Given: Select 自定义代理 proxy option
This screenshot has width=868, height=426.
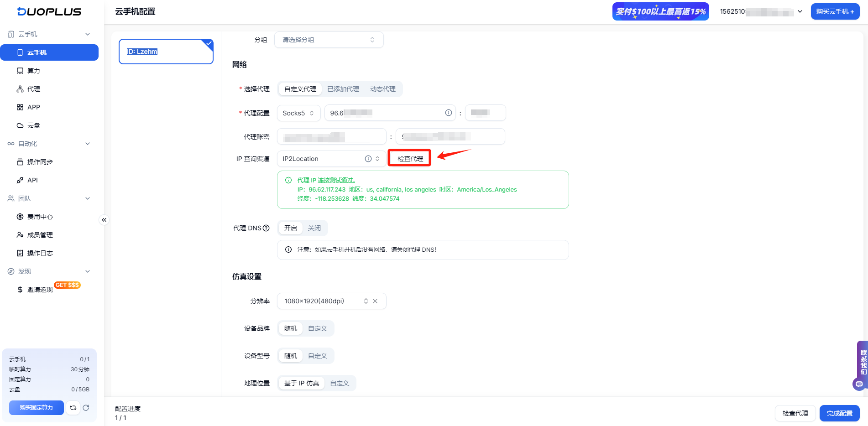Looking at the screenshot, I should point(300,89).
